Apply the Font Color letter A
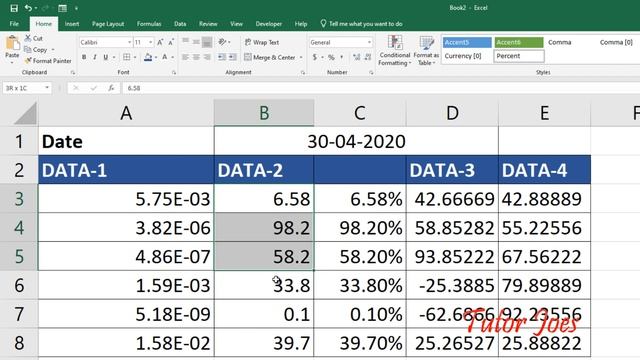The image size is (640, 360). (164, 57)
